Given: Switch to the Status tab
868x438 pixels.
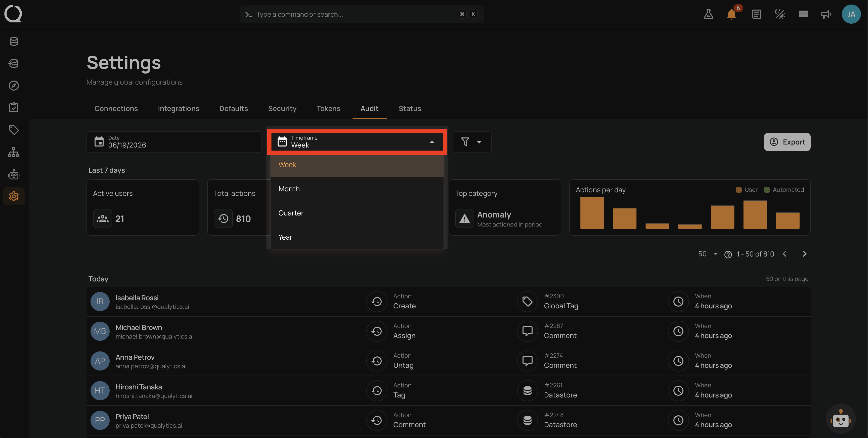Looking at the screenshot, I should tap(410, 109).
